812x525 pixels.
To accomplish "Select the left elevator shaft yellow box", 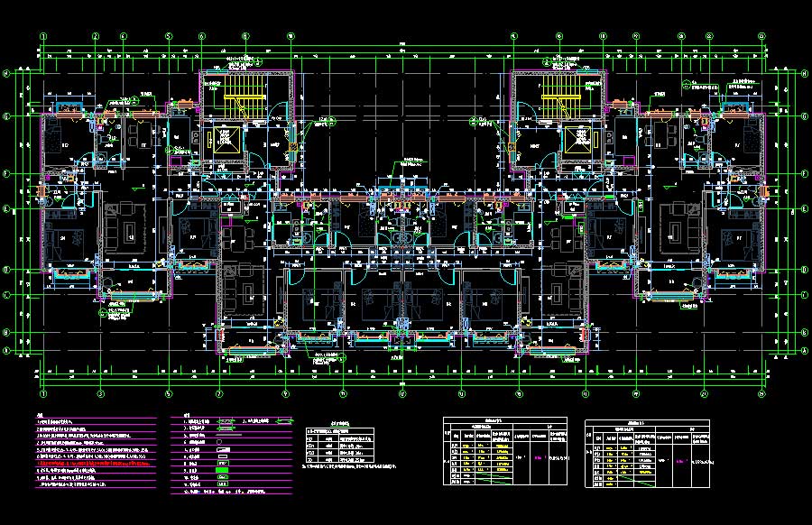I will pyautogui.click(x=221, y=139).
